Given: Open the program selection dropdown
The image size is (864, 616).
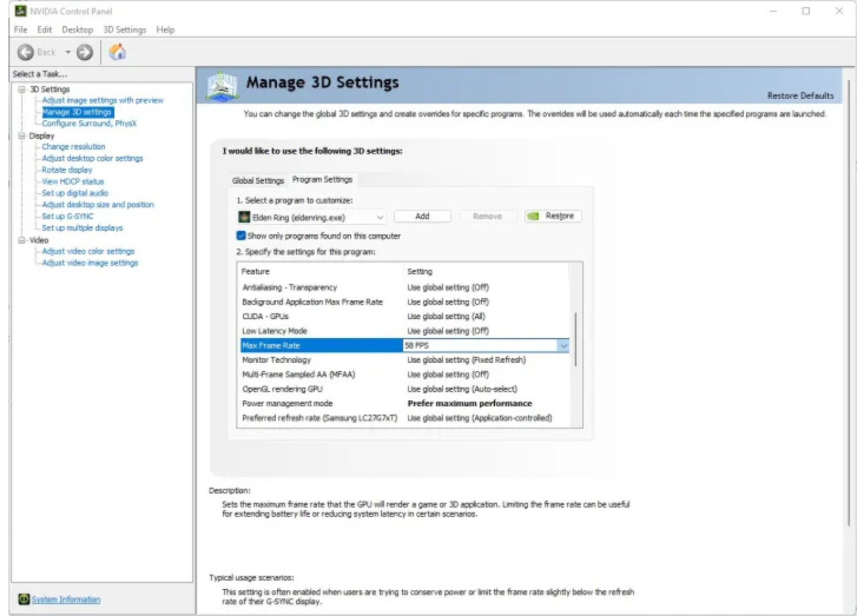Looking at the screenshot, I should [x=379, y=217].
